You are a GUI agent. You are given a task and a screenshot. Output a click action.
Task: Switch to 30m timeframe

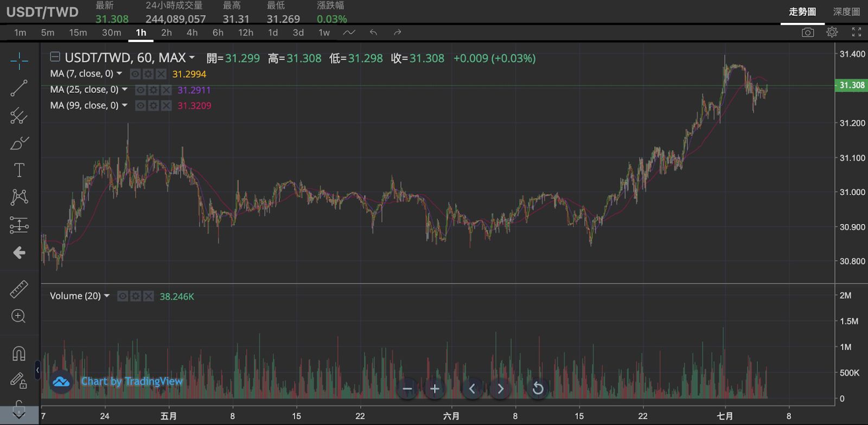tap(112, 33)
